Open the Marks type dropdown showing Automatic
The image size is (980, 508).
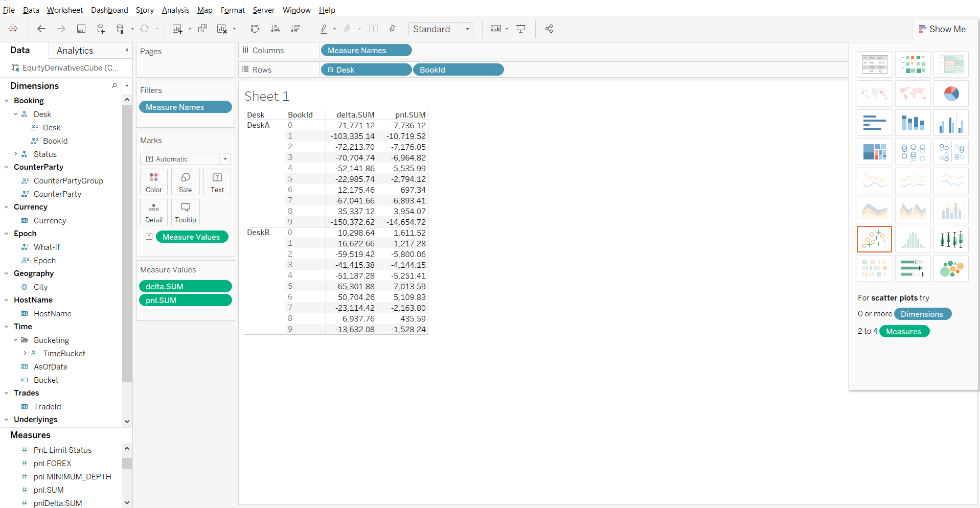225,159
